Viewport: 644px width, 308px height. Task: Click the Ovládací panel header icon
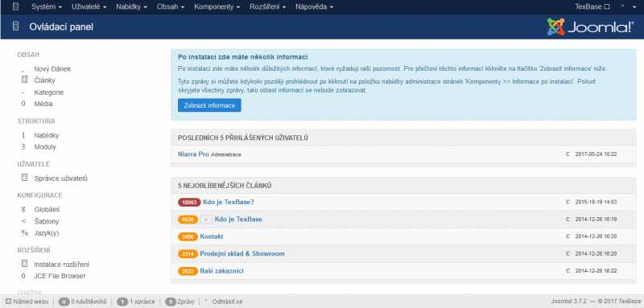click(15, 27)
